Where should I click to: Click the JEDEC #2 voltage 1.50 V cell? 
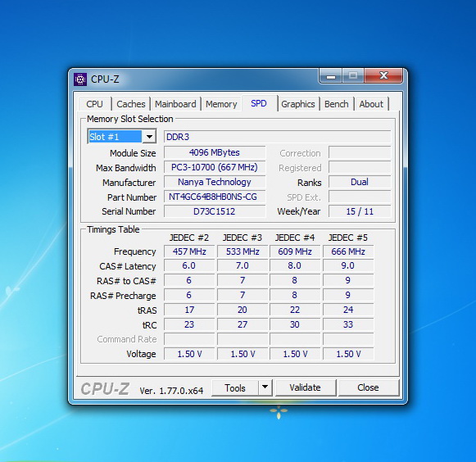point(189,354)
